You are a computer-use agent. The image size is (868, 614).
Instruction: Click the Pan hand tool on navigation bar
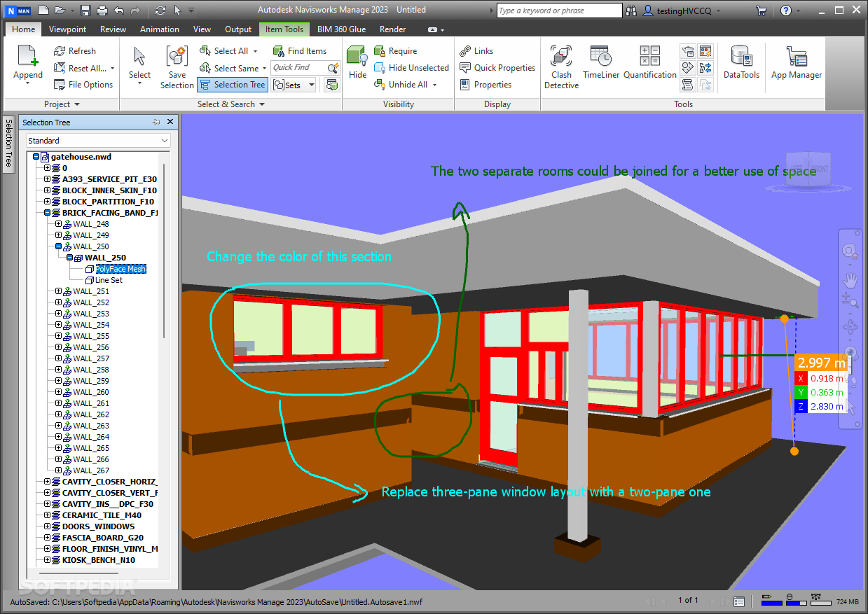click(x=850, y=280)
